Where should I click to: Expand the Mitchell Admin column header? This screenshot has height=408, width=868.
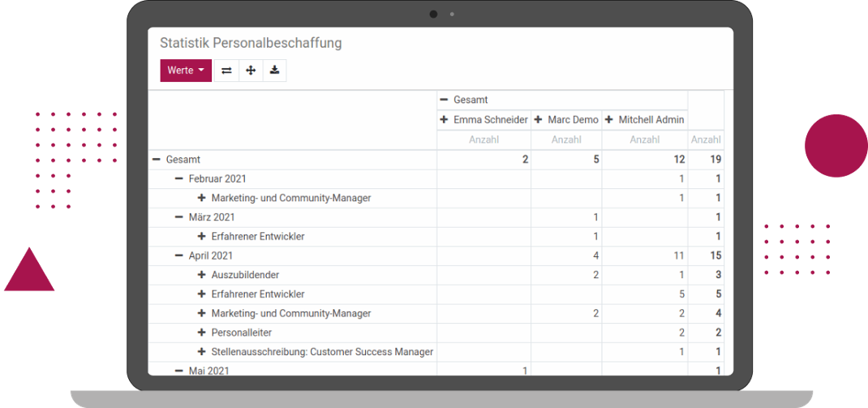pos(645,119)
